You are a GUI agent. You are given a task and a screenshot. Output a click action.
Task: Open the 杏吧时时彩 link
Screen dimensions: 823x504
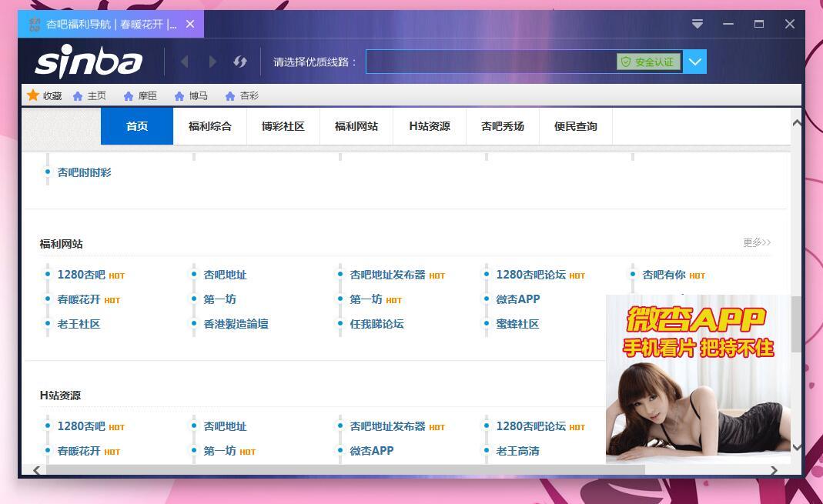pos(84,172)
